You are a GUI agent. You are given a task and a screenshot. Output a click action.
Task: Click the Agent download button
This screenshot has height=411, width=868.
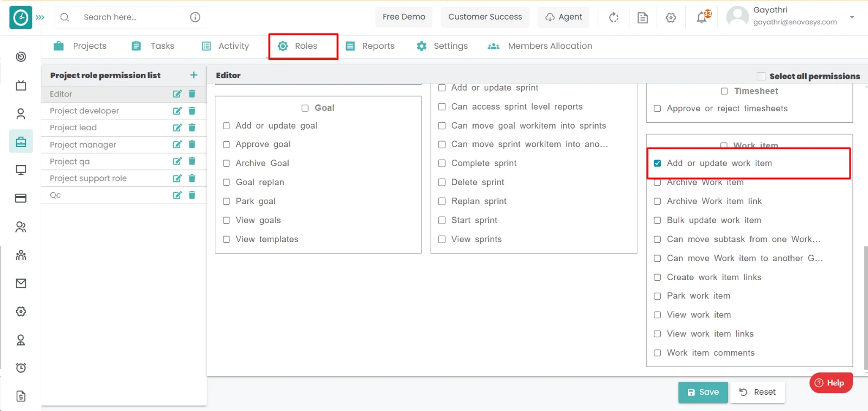pyautogui.click(x=563, y=17)
